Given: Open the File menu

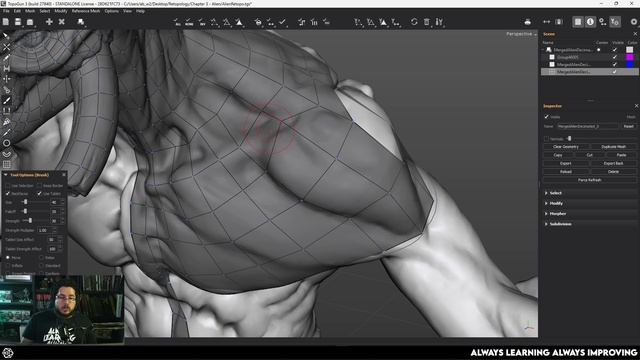Looking at the screenshot, I should click(6, 11).
